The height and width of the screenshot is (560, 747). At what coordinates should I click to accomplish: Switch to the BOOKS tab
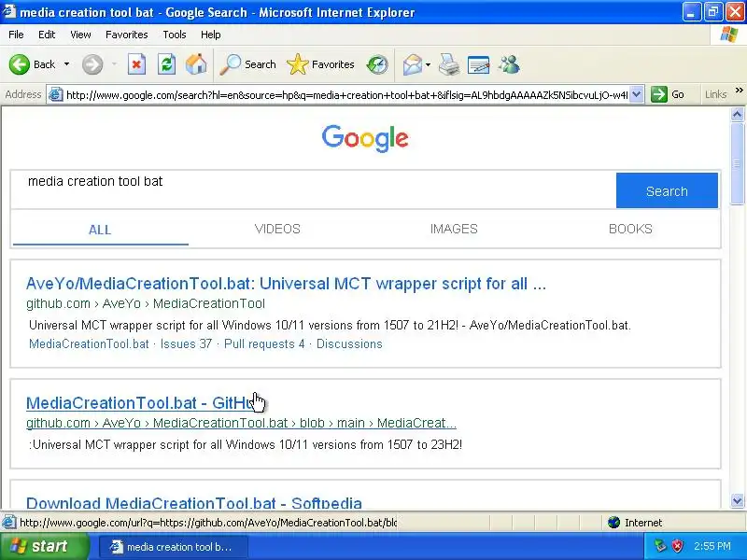pos(630,229)
